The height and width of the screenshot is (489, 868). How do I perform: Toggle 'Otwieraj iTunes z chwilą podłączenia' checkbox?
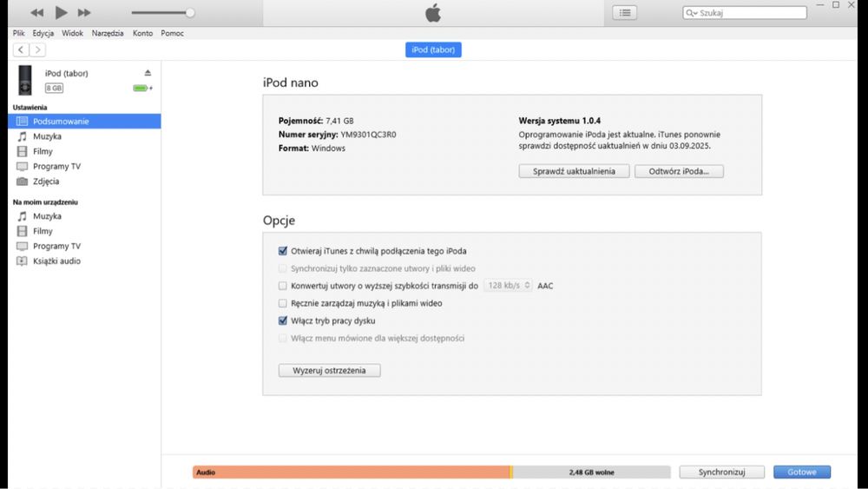point(283,251)
